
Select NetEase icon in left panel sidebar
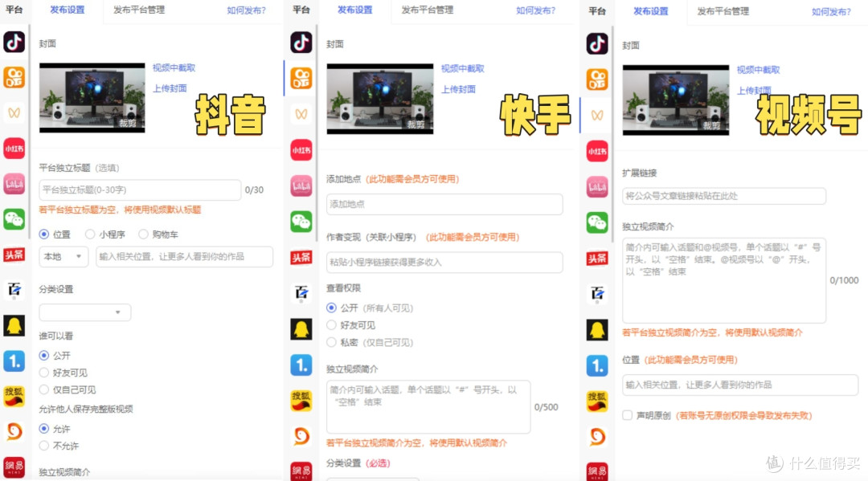click(x=14, y=467)
